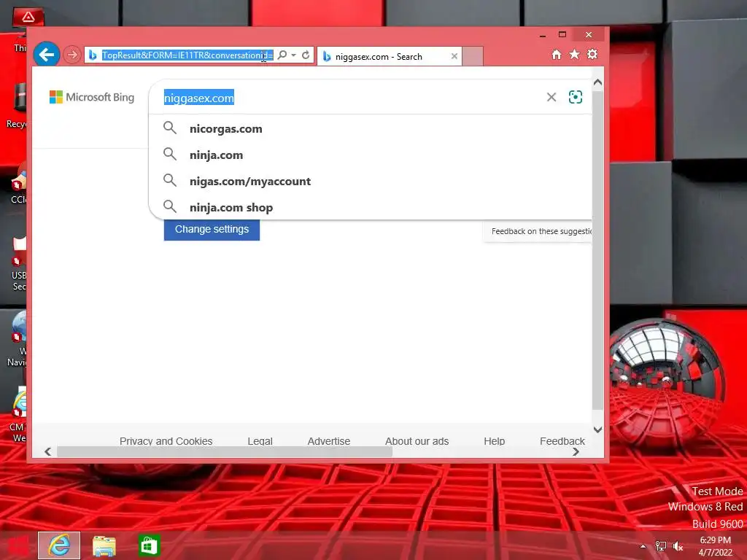
Task: Open About our ads link
Action: click(417, 441)
